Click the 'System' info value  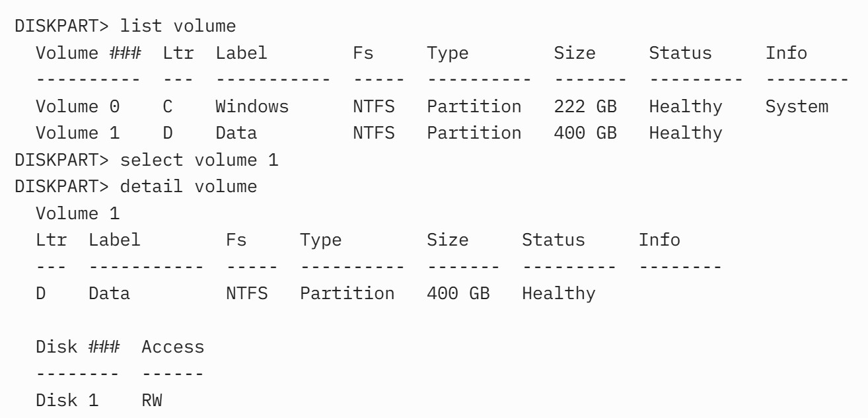point(797,106)
